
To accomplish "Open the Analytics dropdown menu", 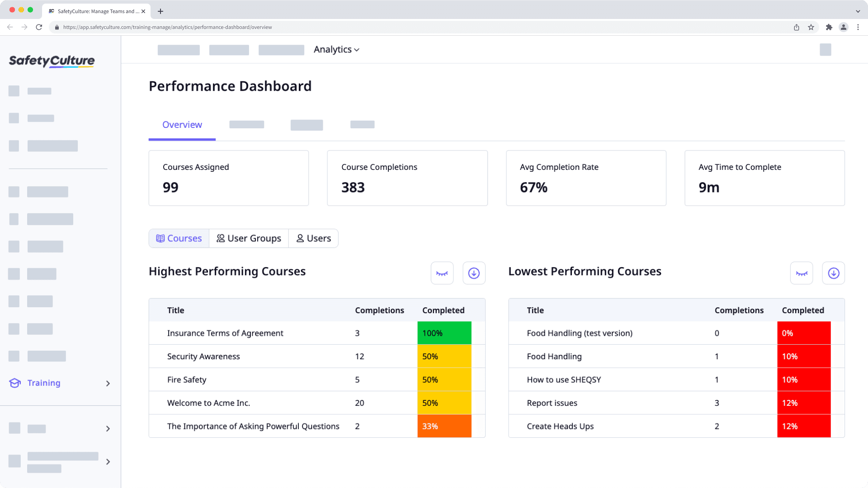I will (336, 49).
